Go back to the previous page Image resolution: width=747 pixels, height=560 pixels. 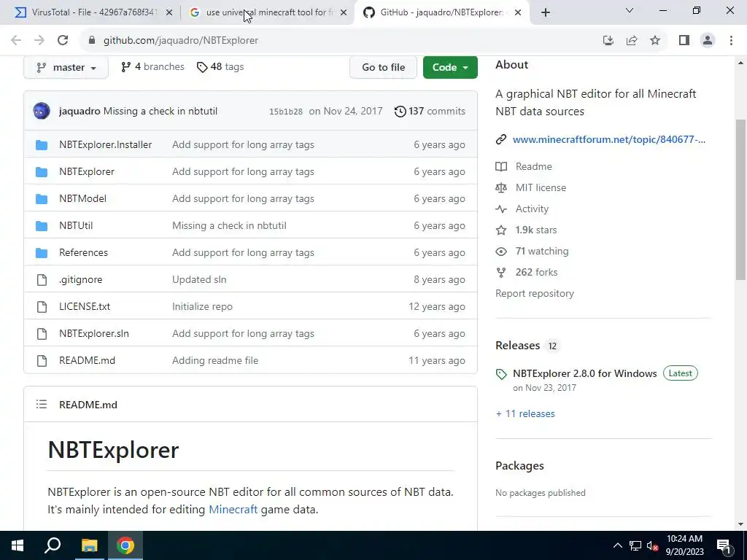pyautogui.click(x=16, y=41)
